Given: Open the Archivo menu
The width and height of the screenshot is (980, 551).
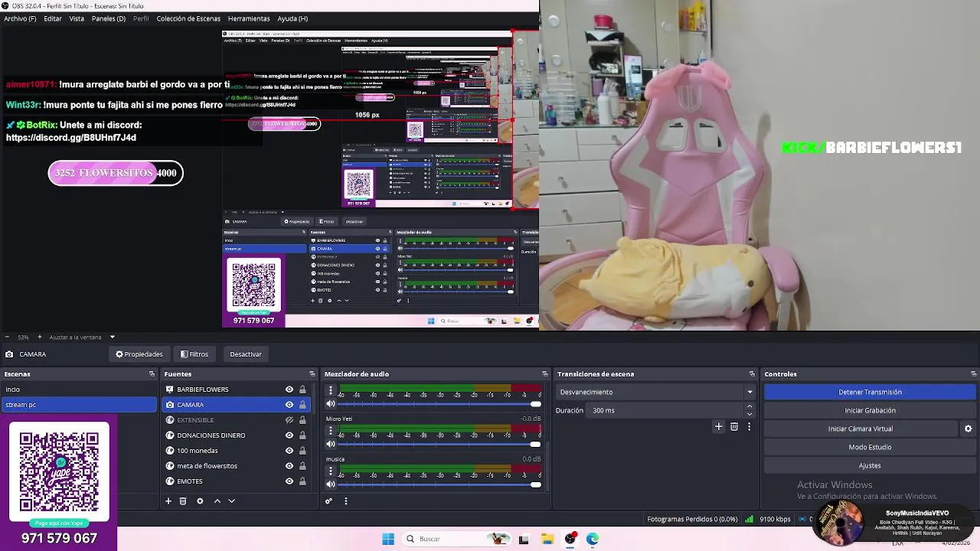Looking at the screenshot, I should click(x=20, y=18).
